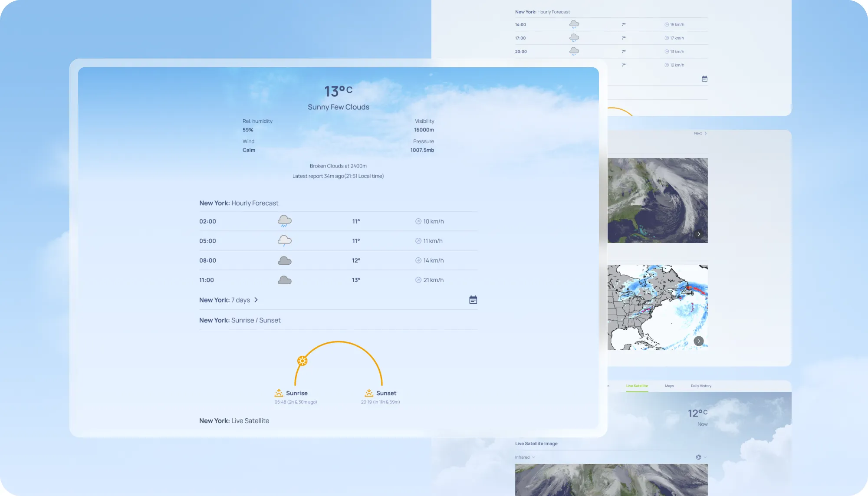This screenshot has height=496, width=868.
Task: Click the sun marker on the sunrise arc
Action: [302, 361]
